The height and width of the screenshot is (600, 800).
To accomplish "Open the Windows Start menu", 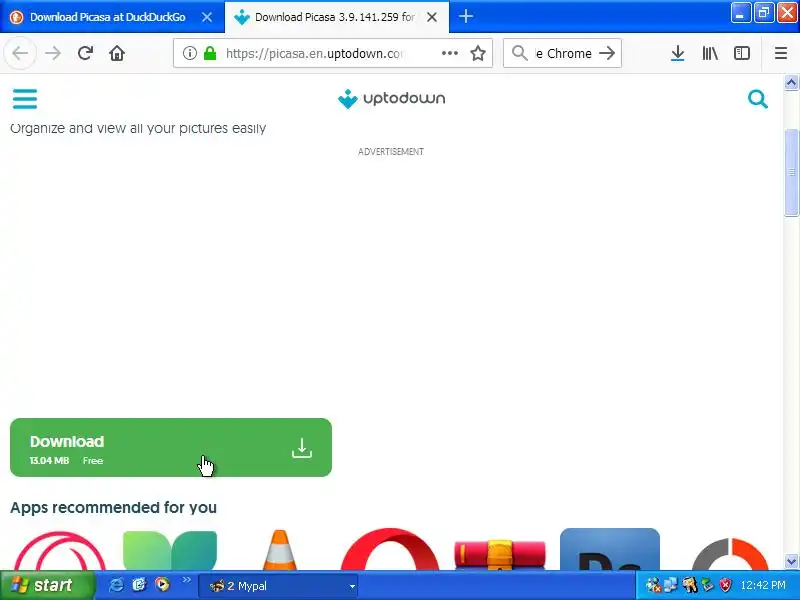I will 47,585.
